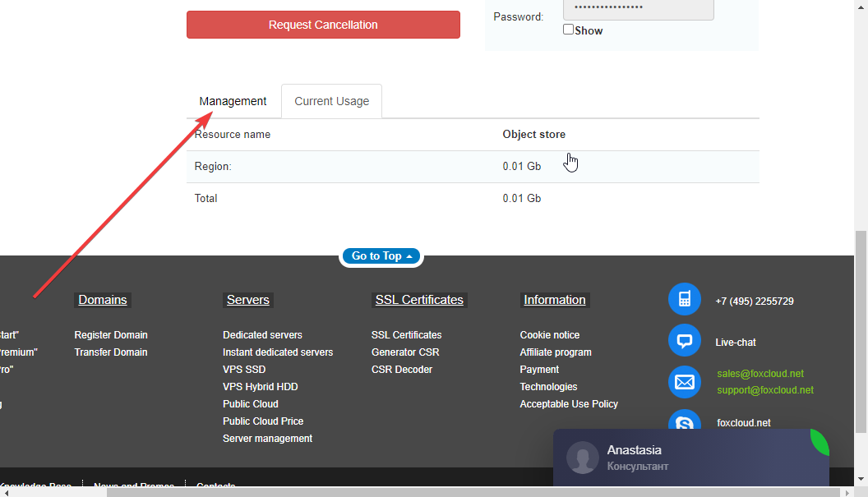
Task: Select the Current Usage tab
Action: [331, 101]
